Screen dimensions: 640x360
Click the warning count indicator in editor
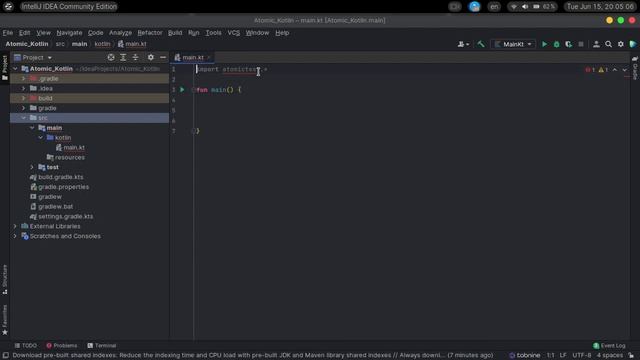click(x=603, y=70)
